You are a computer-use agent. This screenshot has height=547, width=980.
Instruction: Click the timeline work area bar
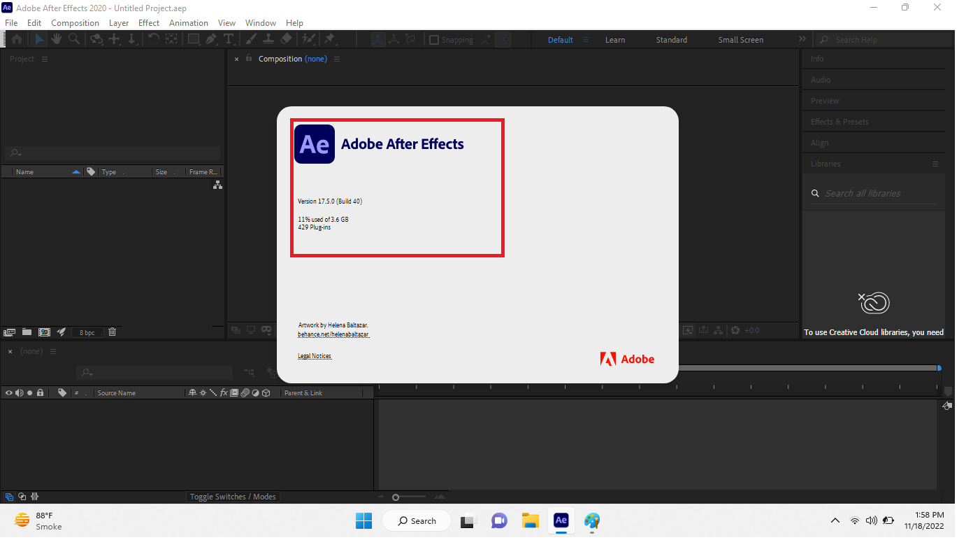(x=807, y=368)
